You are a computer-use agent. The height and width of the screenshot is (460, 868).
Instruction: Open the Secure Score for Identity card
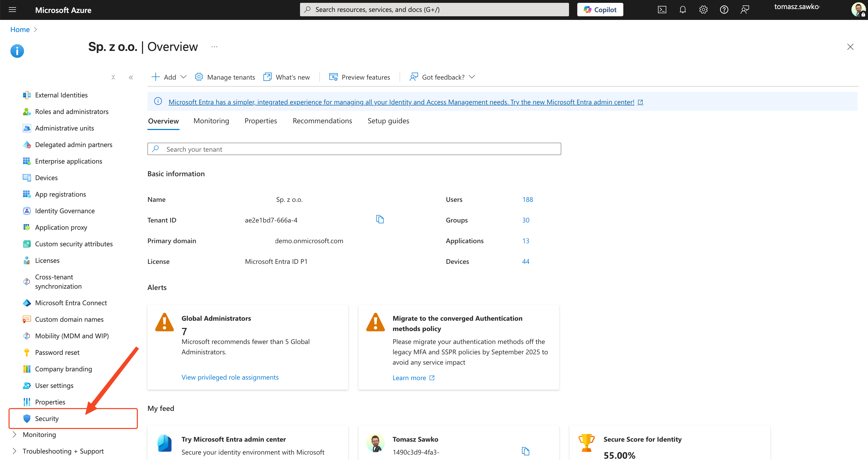(x=670, y=443)
